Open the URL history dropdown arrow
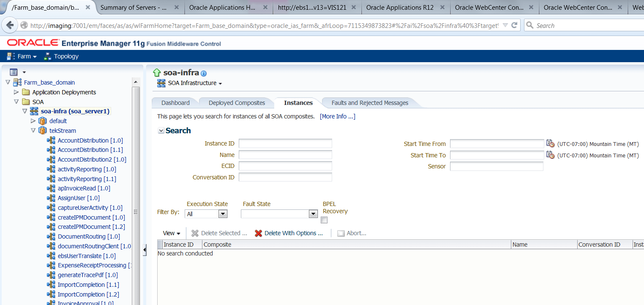The height and width of the screenshot is (305, 644). tap(505, 25)
